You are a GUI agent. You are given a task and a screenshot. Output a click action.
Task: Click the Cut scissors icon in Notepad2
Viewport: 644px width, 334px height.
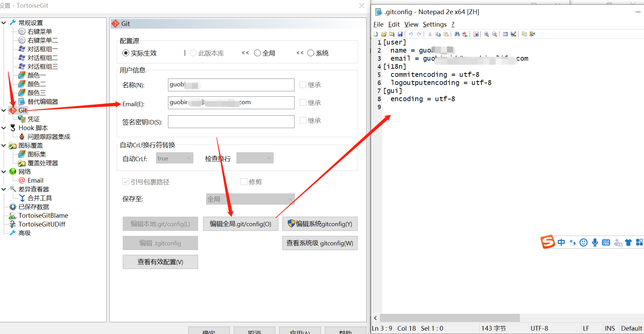[430, 34]
